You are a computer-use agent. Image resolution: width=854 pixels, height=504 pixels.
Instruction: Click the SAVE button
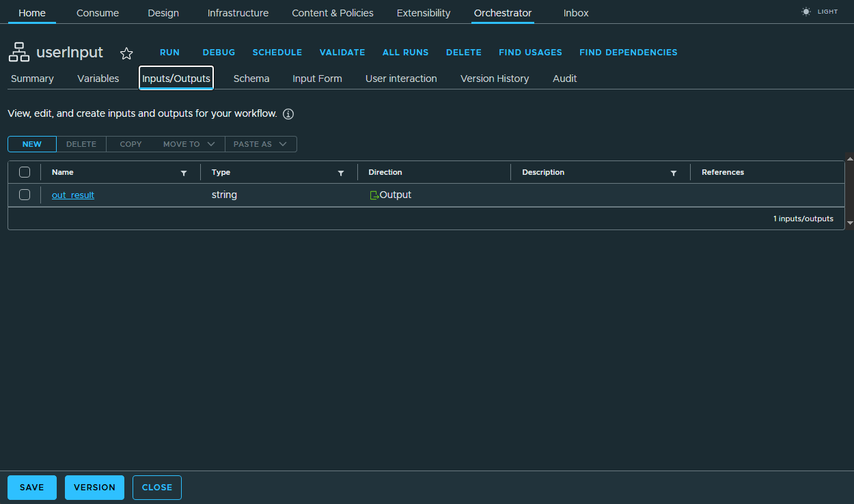(31, 487)
